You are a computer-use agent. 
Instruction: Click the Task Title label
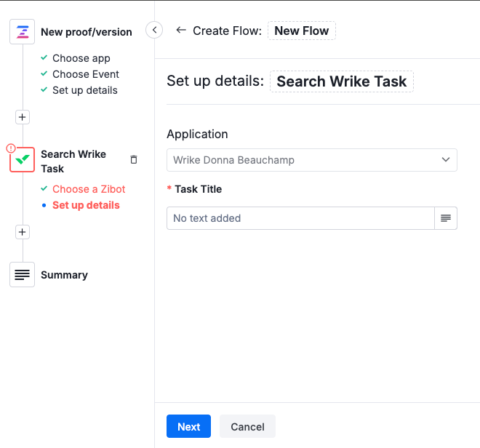tap(198, 189)
